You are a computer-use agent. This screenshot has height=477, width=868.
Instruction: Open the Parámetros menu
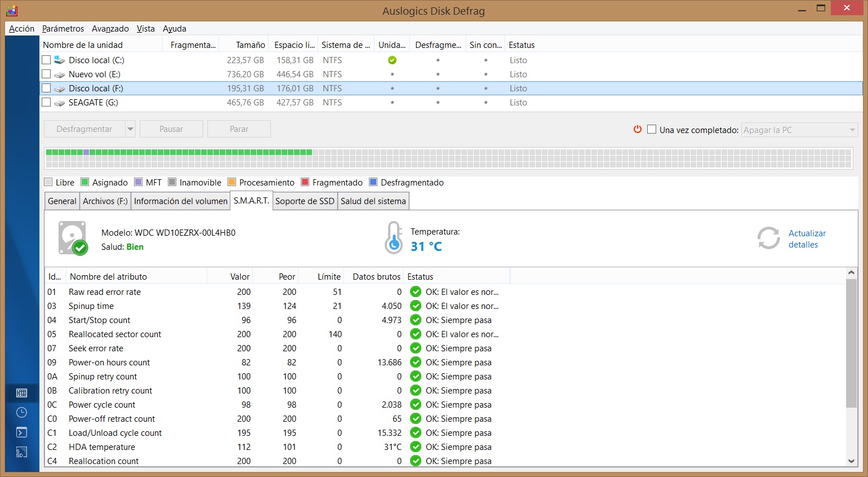tap(63, 29)
